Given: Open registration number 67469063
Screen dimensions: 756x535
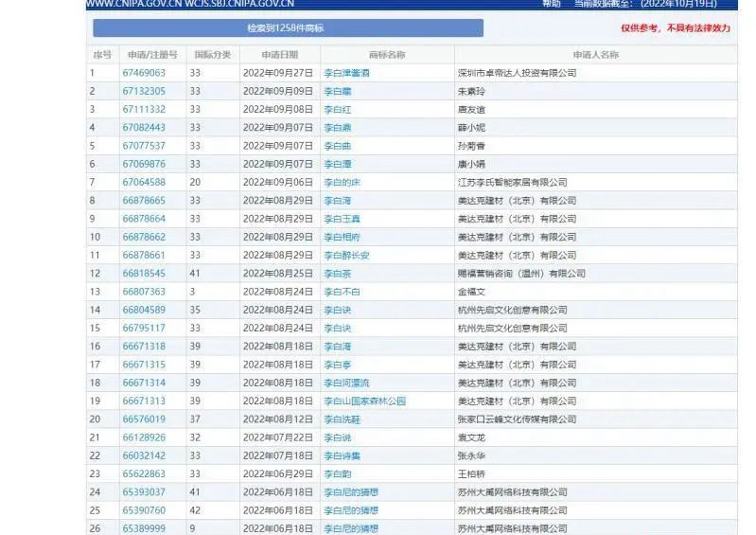Looking at the screenshot, I should 144,73.
